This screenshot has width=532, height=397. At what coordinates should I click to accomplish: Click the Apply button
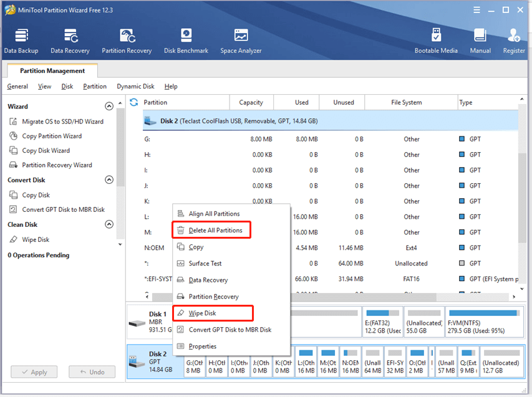34,372
